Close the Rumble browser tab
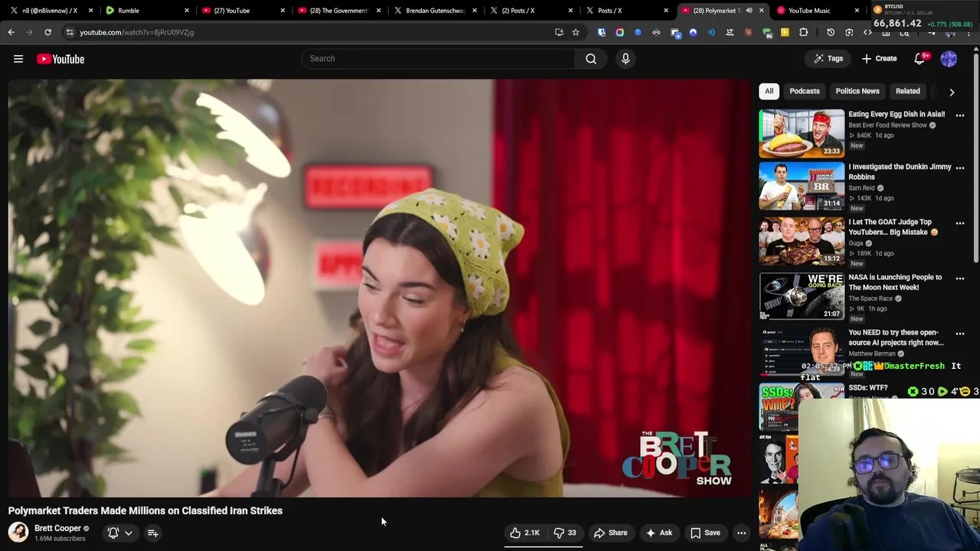 click(187, 11)
